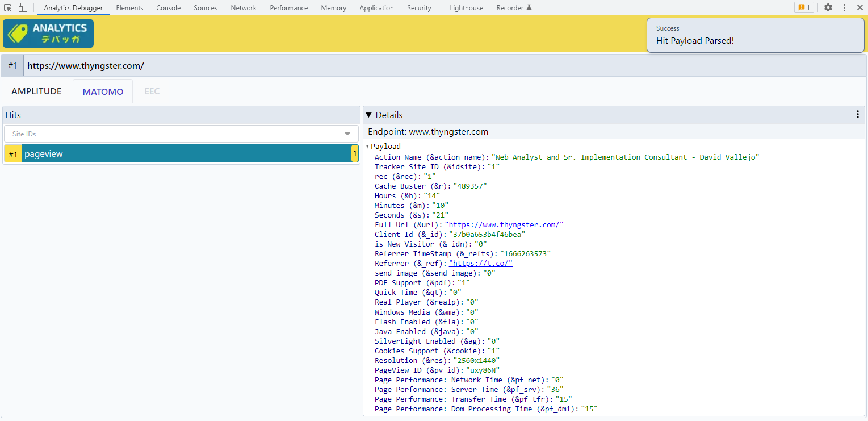Image resolution: width=868 pixels, height=421 pixels.
Task: Open the Full Url thyngster.com link
Action: coord(504,225)
